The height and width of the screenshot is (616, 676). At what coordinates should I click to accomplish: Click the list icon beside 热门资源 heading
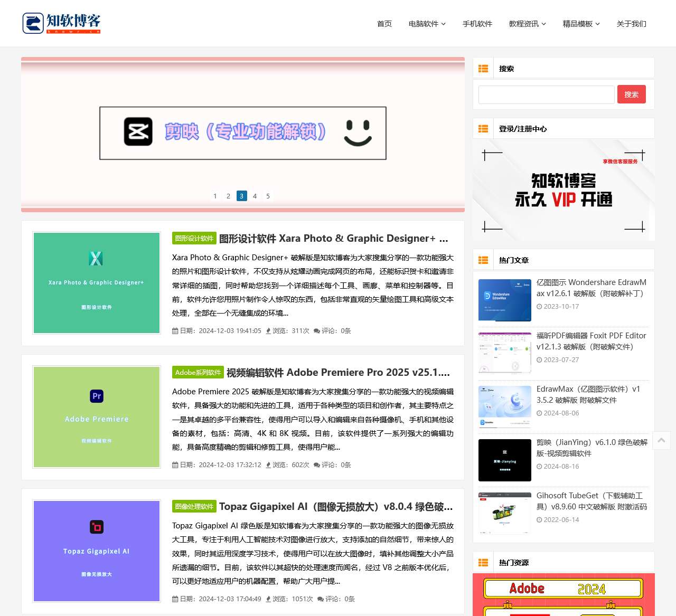click(x=483, y=563)
